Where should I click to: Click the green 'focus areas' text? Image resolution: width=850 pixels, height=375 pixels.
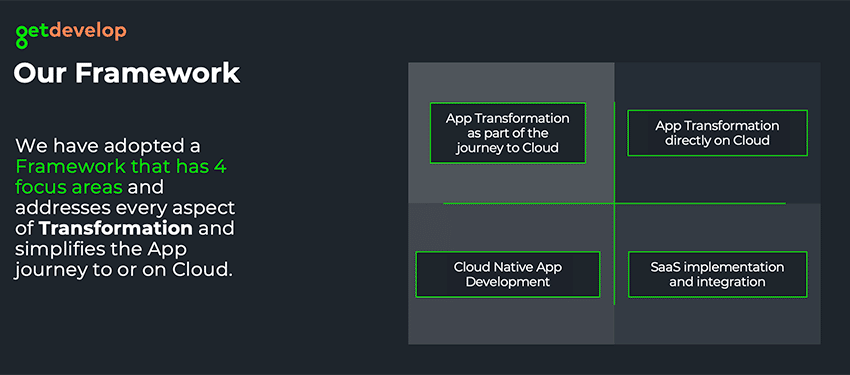pos(69,187)
